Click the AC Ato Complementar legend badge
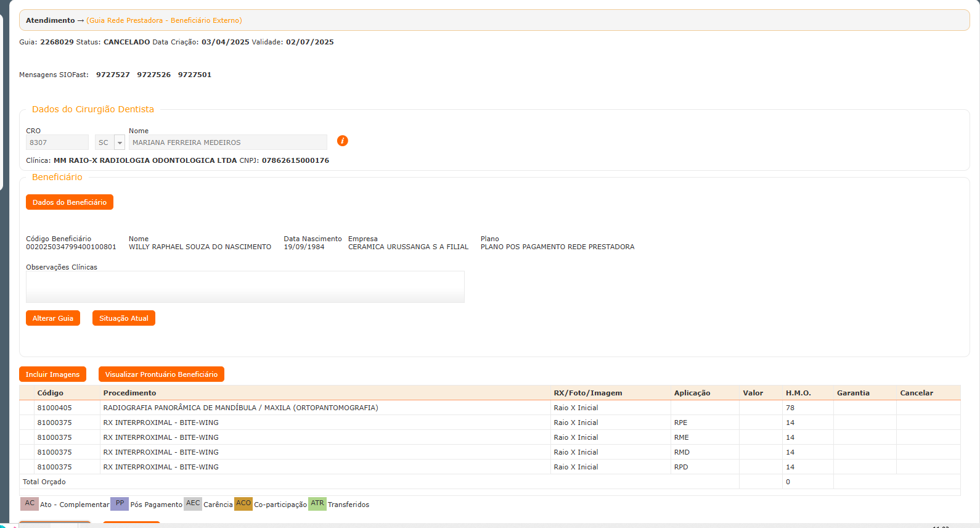980x528 pixels. 30,504
